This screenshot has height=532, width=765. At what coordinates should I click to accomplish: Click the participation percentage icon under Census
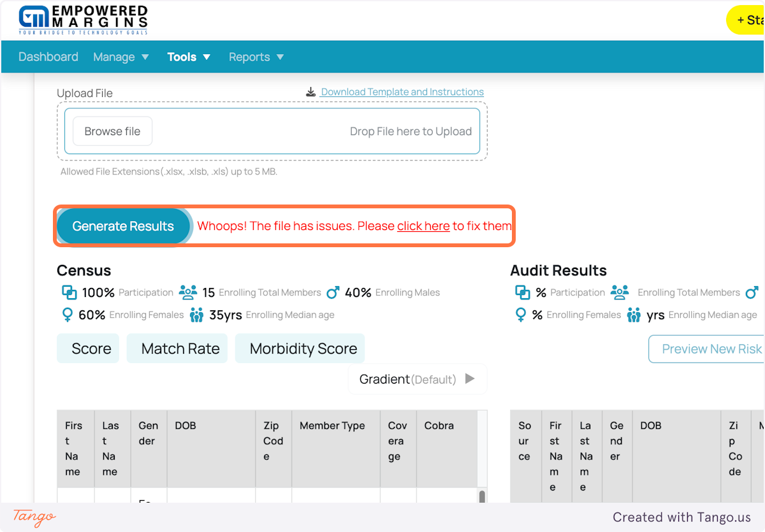[x=69, y=292]
